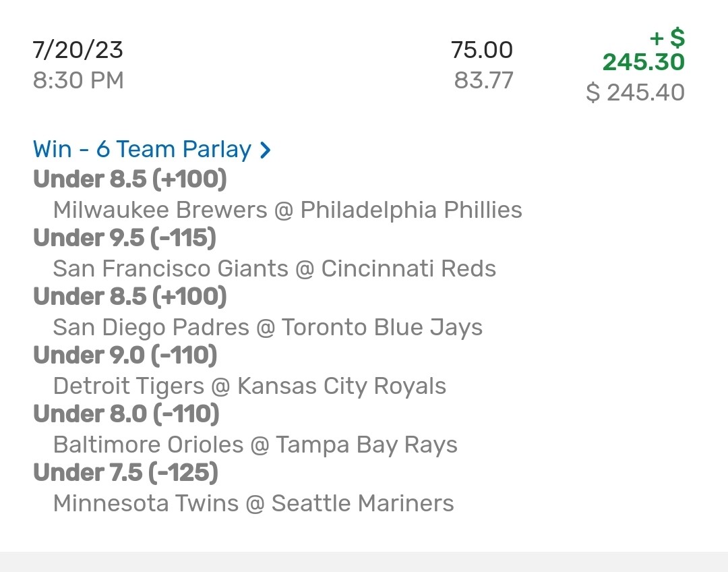
Task: Click the gray $245.40 amount
Action: 635,92
